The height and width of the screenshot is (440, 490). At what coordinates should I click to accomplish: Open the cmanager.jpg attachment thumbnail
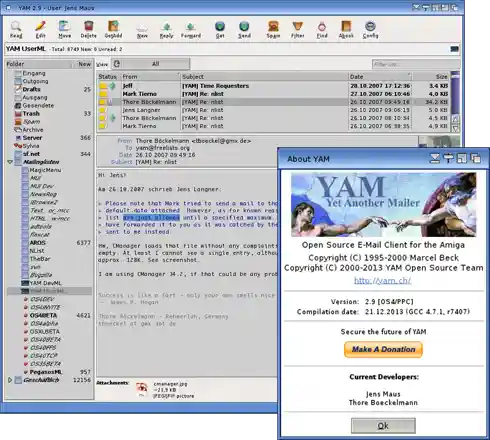pos(142,389)
